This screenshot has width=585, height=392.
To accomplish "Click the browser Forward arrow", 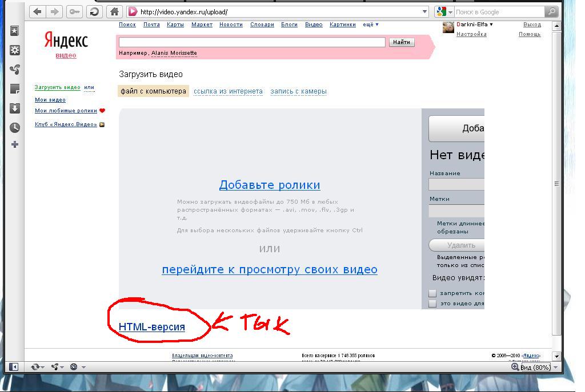I will coord(54,12).
